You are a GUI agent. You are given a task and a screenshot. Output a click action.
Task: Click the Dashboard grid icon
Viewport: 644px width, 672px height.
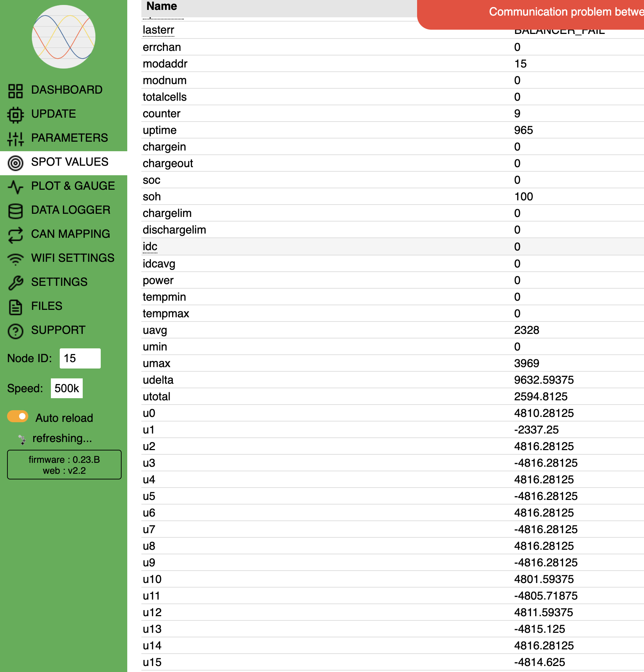click(16, 91)
